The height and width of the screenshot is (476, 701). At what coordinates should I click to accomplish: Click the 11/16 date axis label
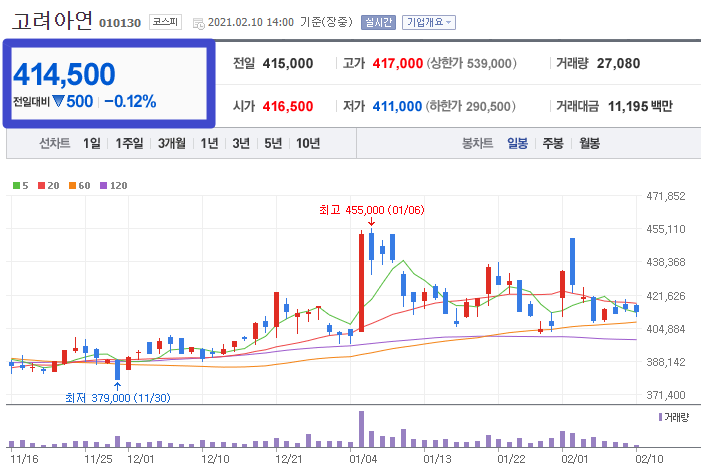point(24,459)
